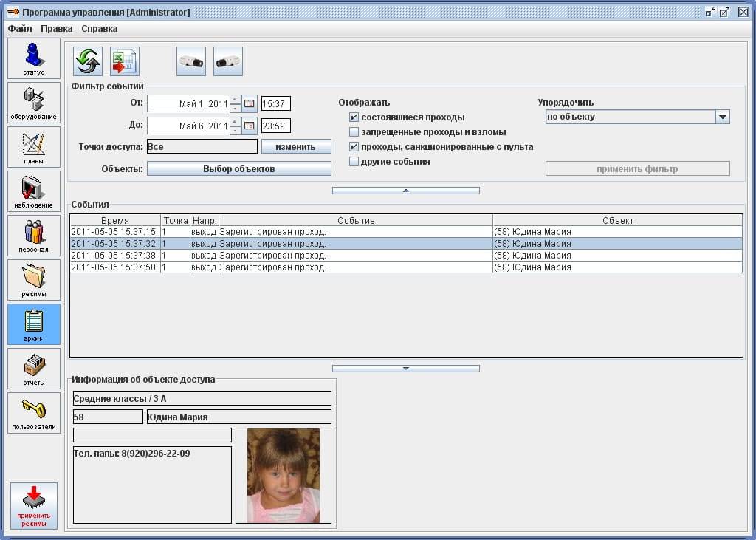756x540 pixels.
Task: Open the Справка menu
Action: tap(99, 29)
